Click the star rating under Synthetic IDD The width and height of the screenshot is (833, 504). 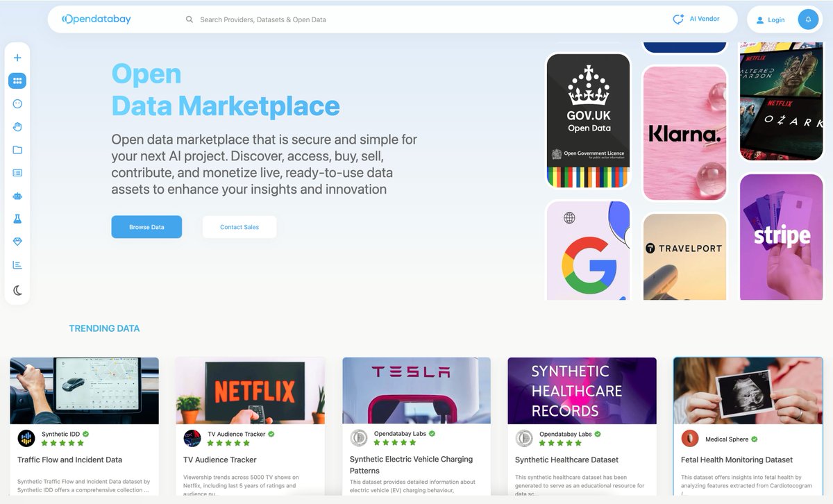62,443
